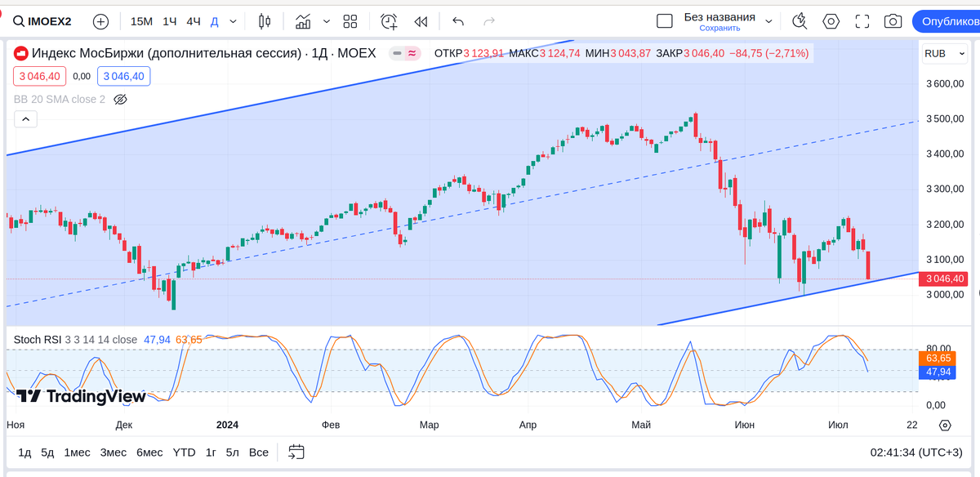980x477 pixels.
Task: Select the 4Ч timeframe
Action: point(194,21)
